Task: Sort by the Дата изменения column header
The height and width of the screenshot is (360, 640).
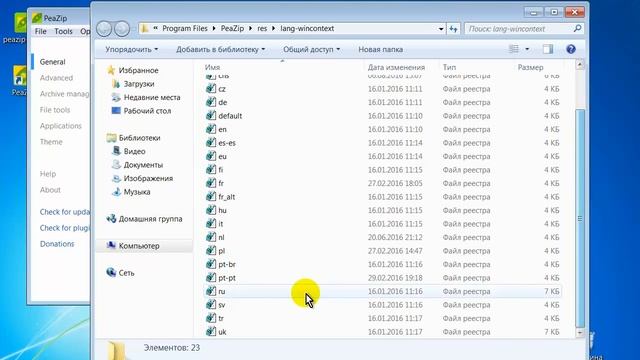Action: [396, 67]
